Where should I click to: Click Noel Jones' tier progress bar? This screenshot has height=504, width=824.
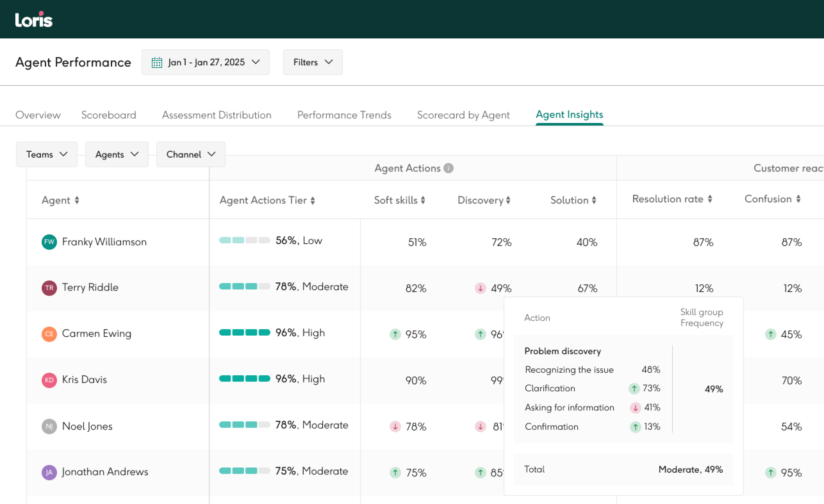click(245, 425)
